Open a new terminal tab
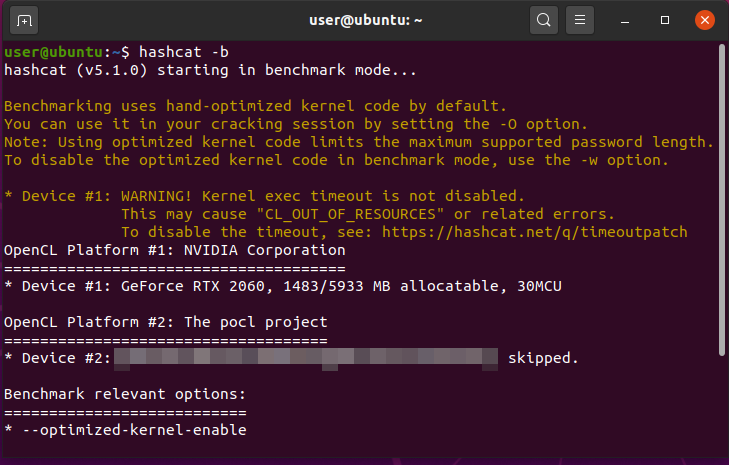 pyautogui.click(x=25, y=19)
